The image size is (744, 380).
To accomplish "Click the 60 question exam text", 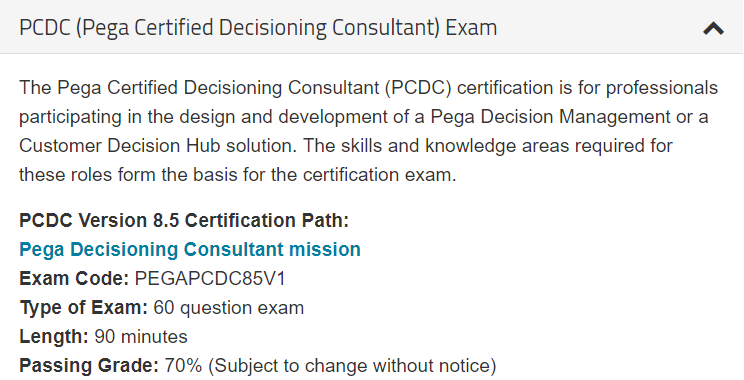I will (229, 308).
